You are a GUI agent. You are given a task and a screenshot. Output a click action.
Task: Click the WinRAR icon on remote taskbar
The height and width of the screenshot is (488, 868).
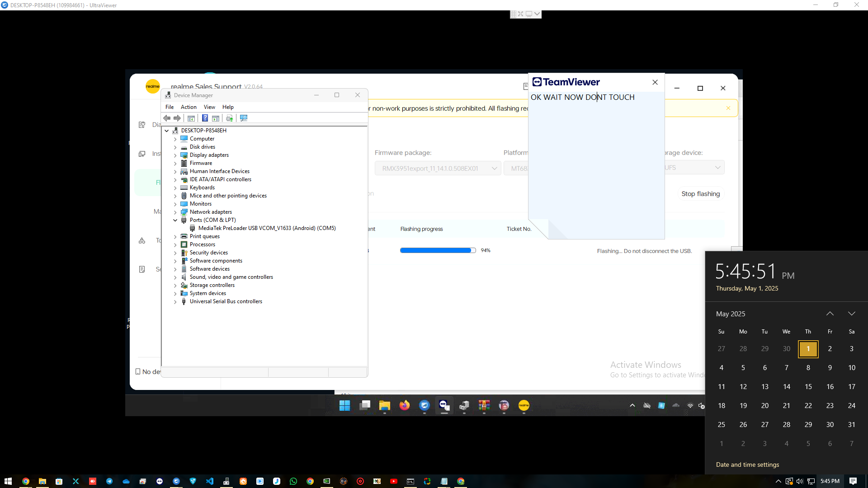484,405
